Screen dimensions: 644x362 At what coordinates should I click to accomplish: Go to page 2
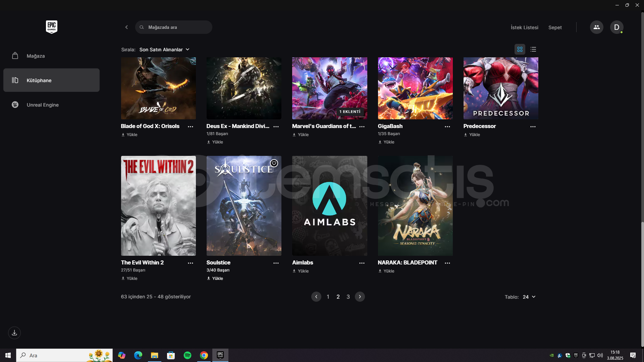(x=338, y=297)
